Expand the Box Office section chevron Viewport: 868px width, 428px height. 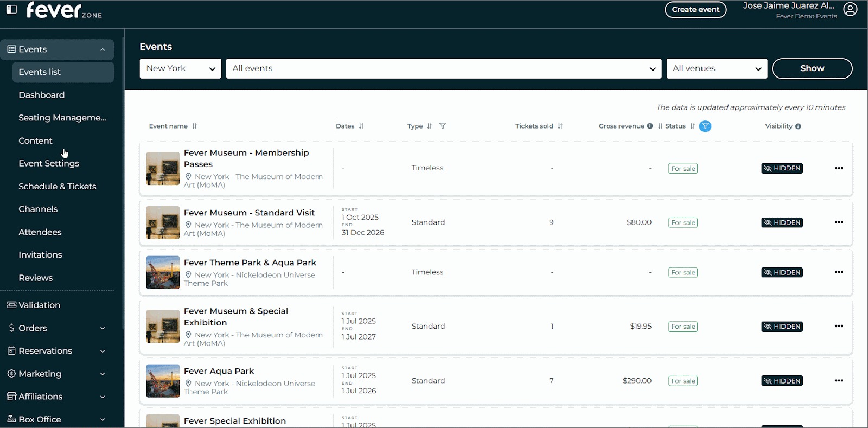click(x=103, y=419)
